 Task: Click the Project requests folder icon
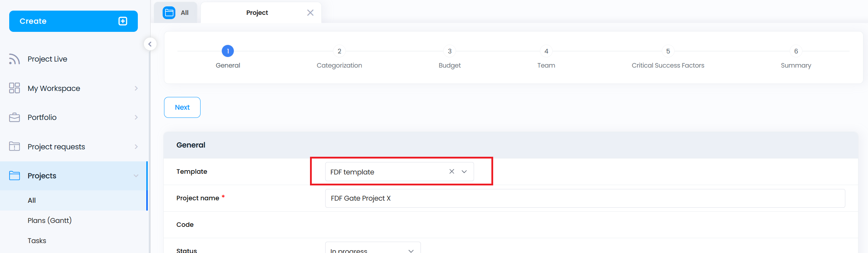(x=14, y=146)
